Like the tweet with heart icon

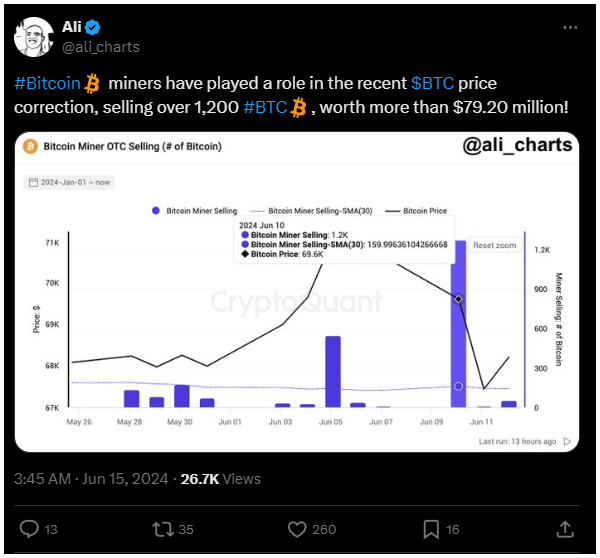pyautogui.click(x=297, y=529)
